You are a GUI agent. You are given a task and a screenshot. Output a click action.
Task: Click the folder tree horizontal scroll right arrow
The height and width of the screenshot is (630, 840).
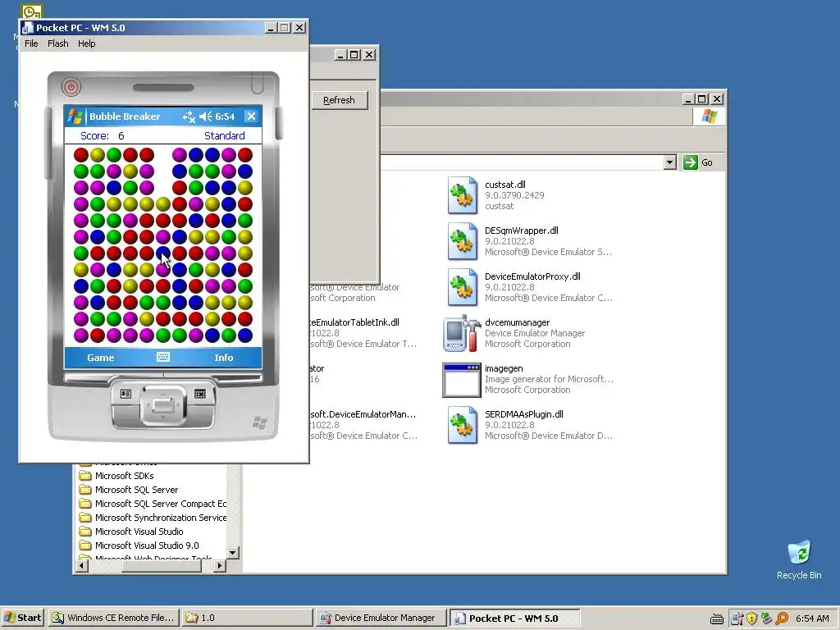tap(220, 565)
